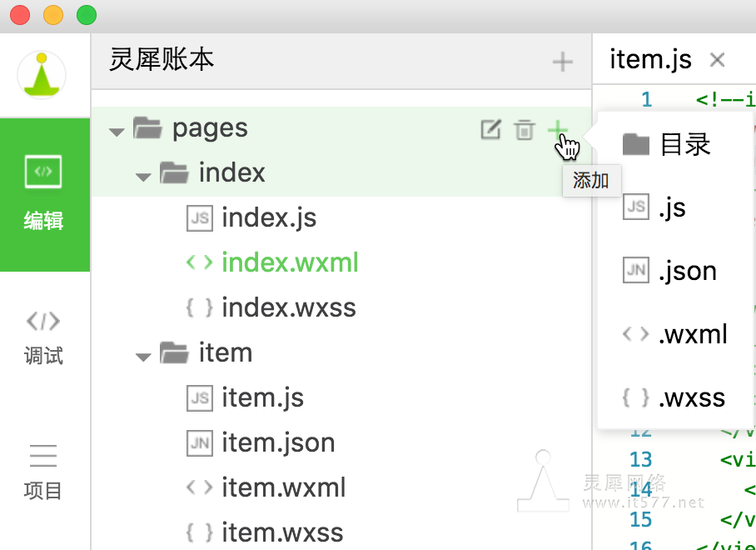Select the item.js editor tab
Image resolution: width=756 pixels, height=550 pixels.
[650, 60]
